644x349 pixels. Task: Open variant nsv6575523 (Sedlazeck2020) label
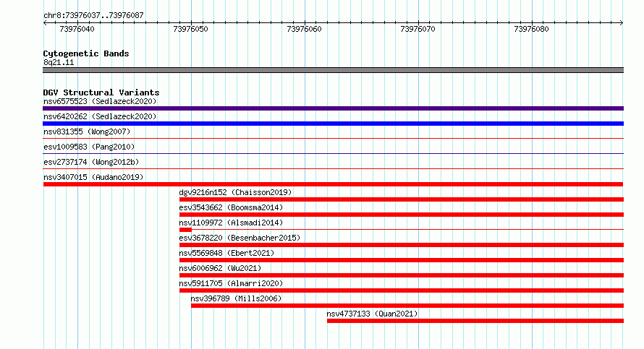100,101
